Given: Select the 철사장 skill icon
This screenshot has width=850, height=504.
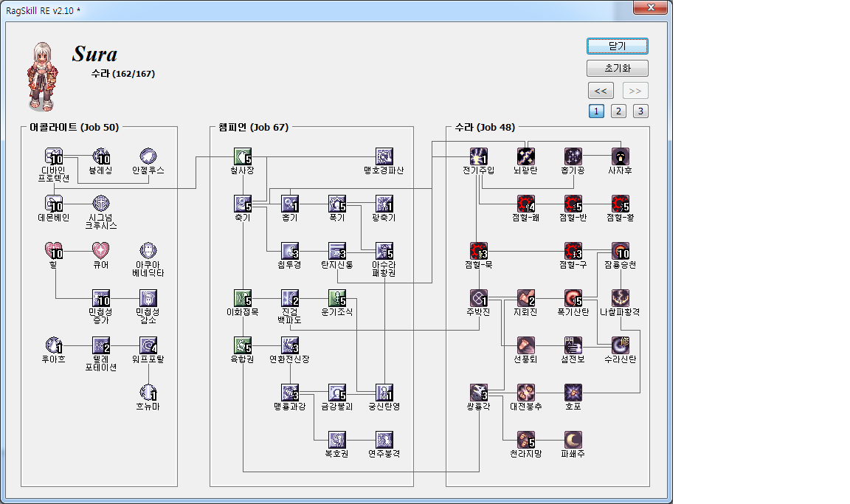Looking at the screenshot, I should [243, 156].
